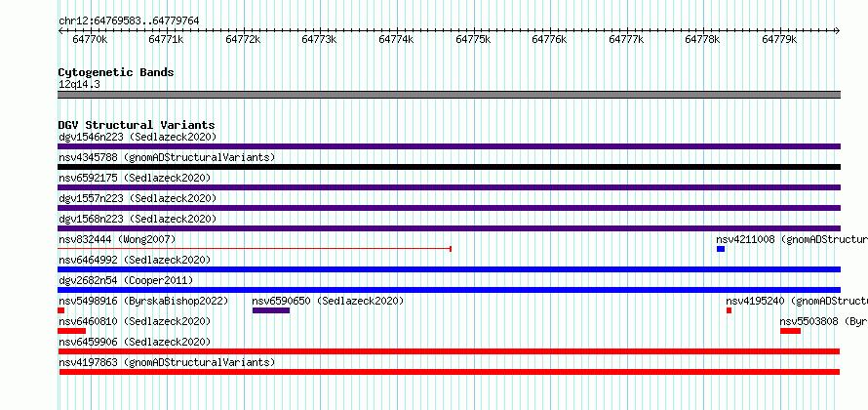The image size is (868, 410).
Task: Click the 64772k ruler tick label
Action: [243, 39]
